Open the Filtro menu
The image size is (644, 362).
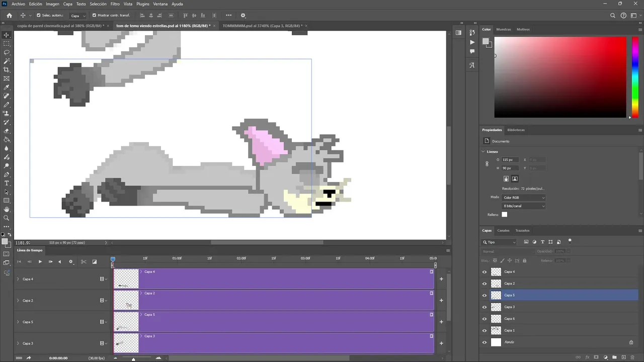coord(115,4)
